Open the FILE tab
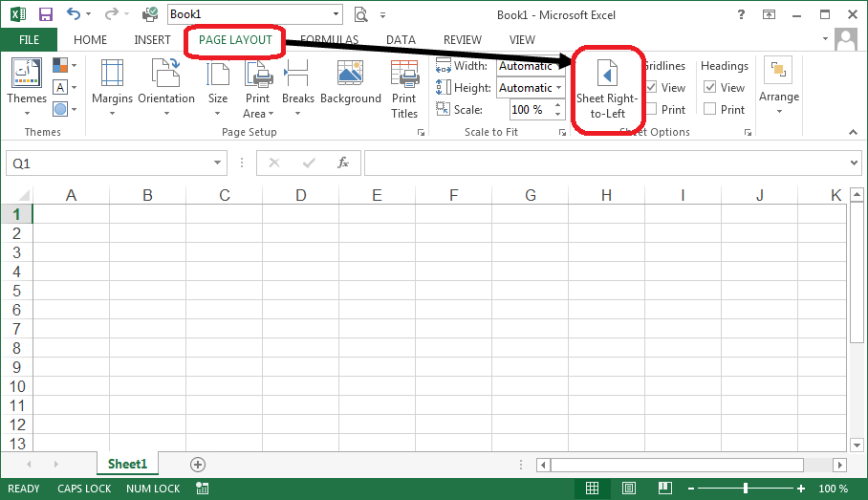 29,40
